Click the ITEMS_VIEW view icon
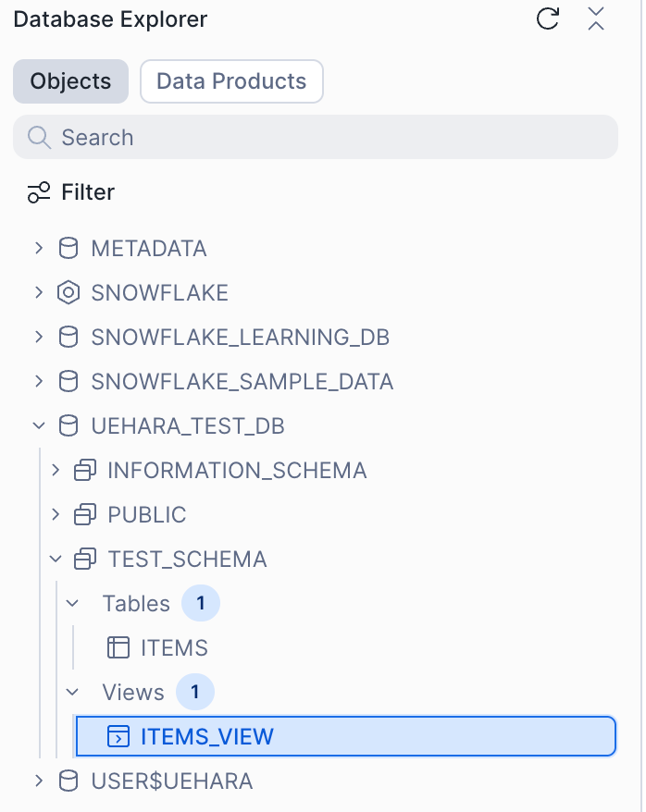This screenshot has width=646, height=812. click(118, 736)
